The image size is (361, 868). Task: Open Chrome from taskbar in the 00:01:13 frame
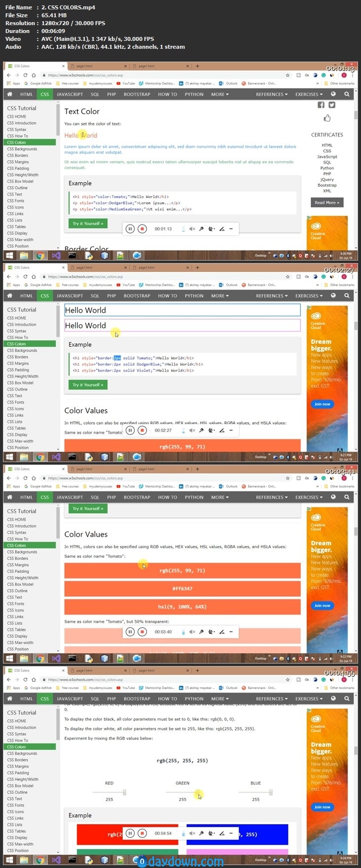40,255
